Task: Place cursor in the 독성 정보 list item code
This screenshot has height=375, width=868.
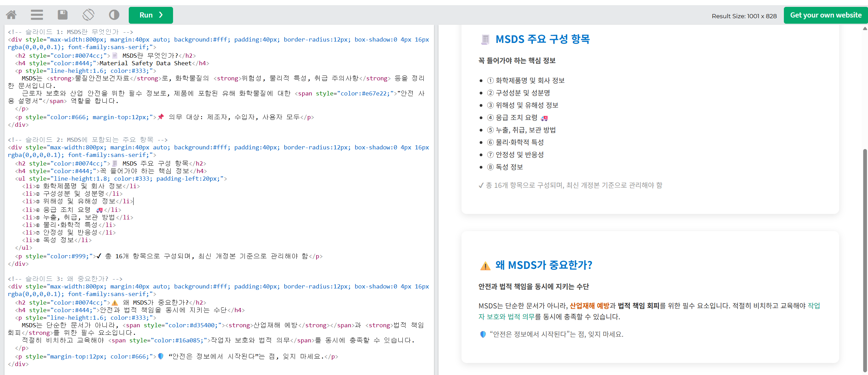Action: [58, 240]
